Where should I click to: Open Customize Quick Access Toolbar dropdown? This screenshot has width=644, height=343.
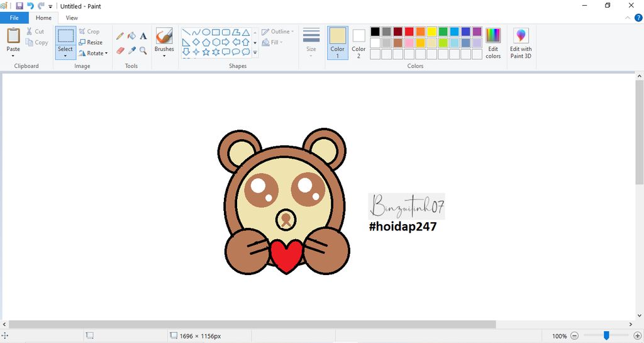tap(50, 6)
